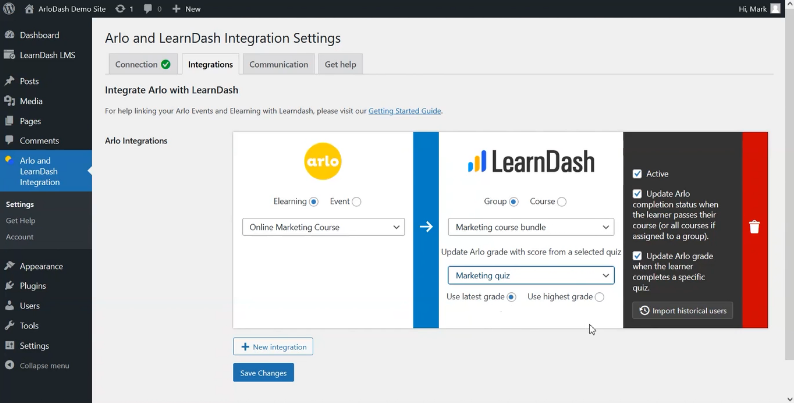Switch to the Integrations tab

pos(210,64)
